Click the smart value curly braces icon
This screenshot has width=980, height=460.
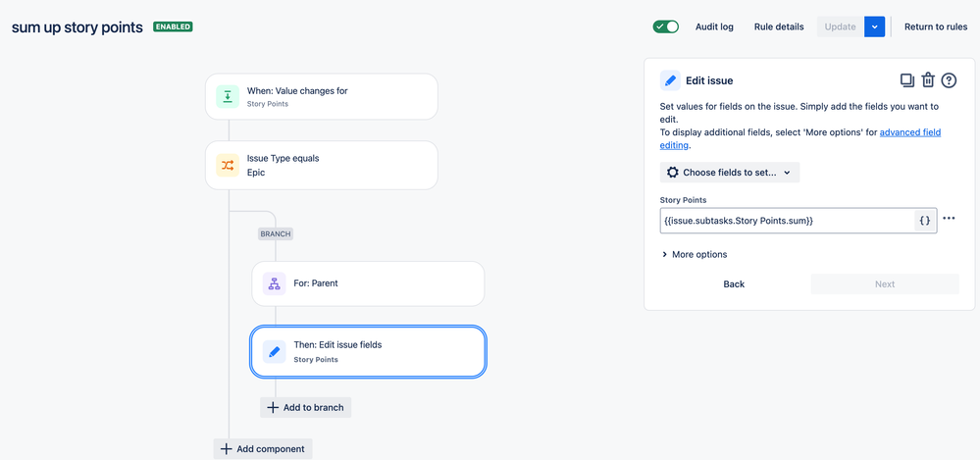[x=925, y=220]
